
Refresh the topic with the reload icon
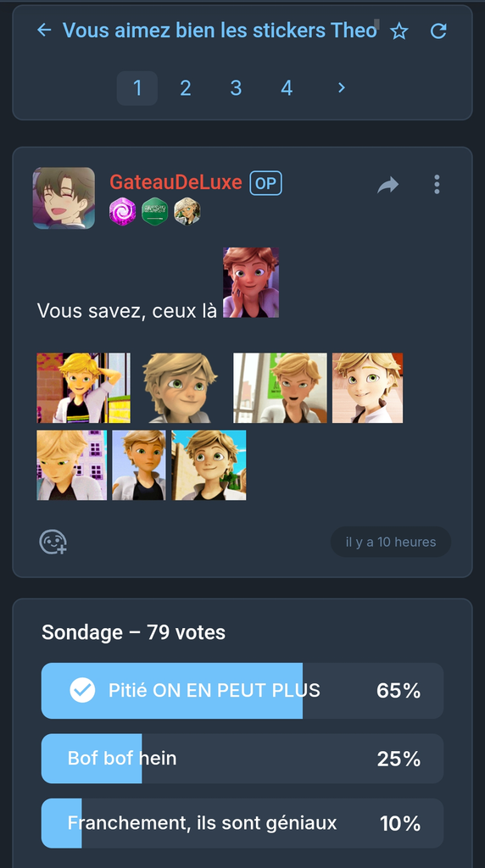click(438, 31)
